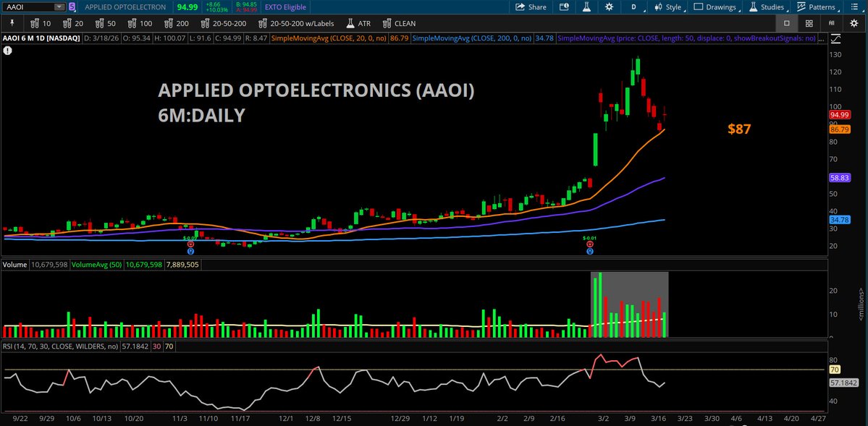Open the Style menu

pyautogui.click(x=669, y=7)
